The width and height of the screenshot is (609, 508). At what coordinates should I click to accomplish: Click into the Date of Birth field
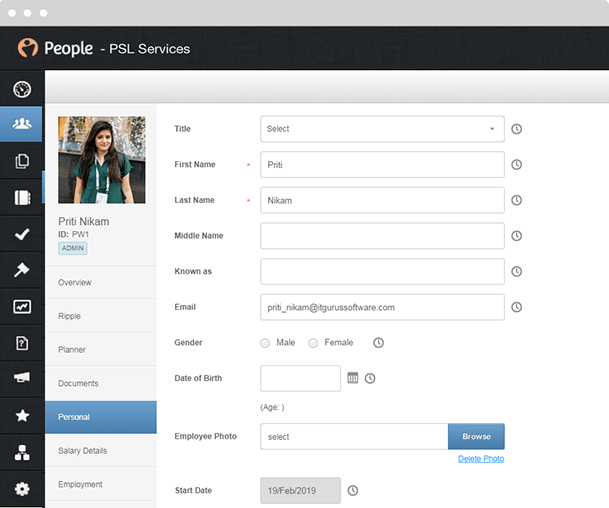(300, 378)
